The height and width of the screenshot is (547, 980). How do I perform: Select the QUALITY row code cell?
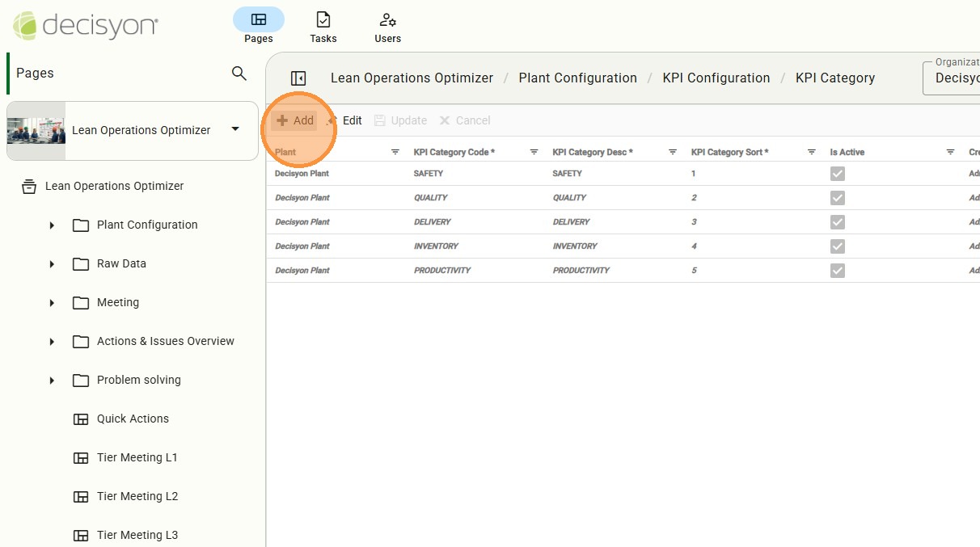pyautogui.click(x=431, y=198)
